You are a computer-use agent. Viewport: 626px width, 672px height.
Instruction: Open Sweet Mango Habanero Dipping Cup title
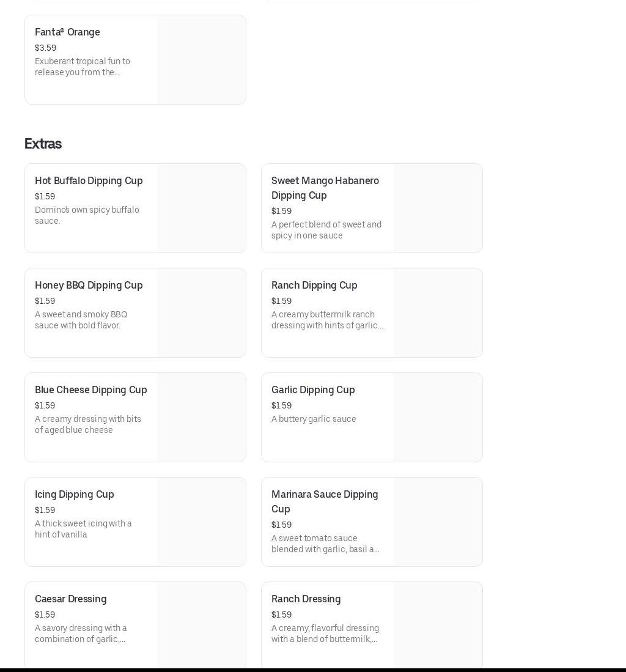[325, 188]
